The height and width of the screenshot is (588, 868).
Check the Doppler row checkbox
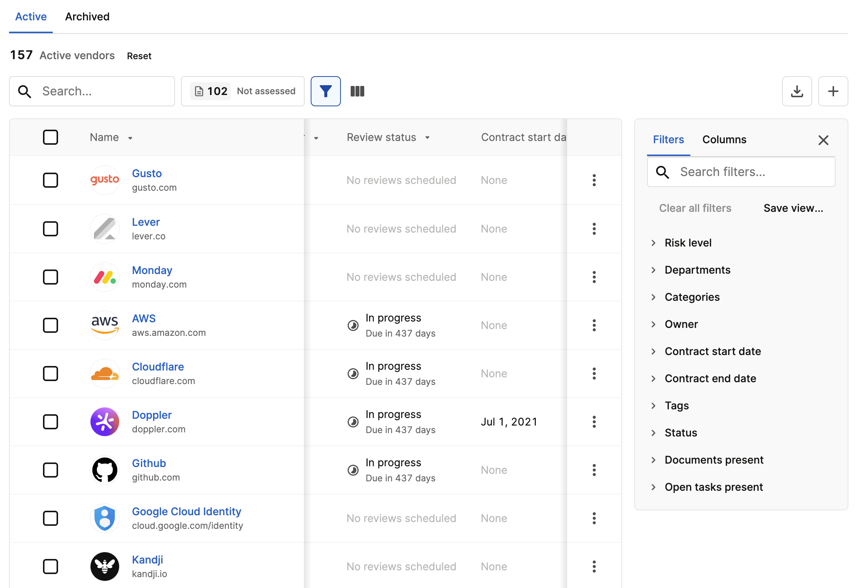tap(51, 422)
